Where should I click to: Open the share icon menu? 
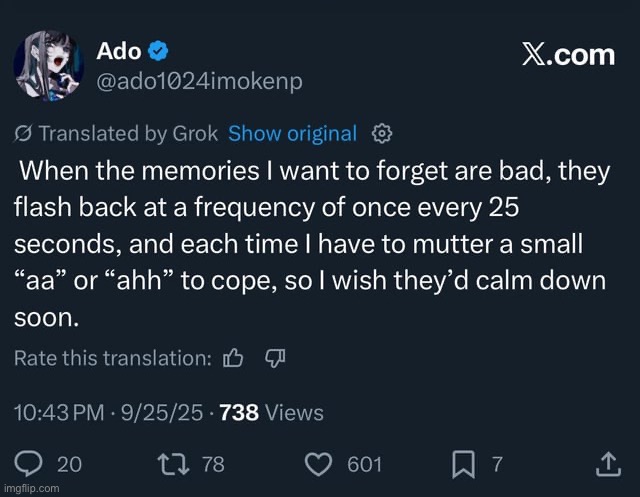[x=607, y=464]
